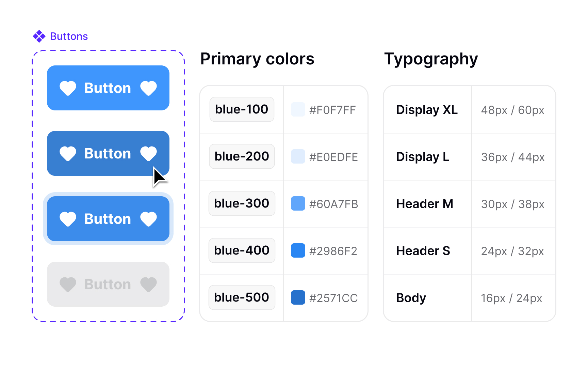588x368 pixels.
Task: Click the blue-500 label chip
Action: pos(242,297)
